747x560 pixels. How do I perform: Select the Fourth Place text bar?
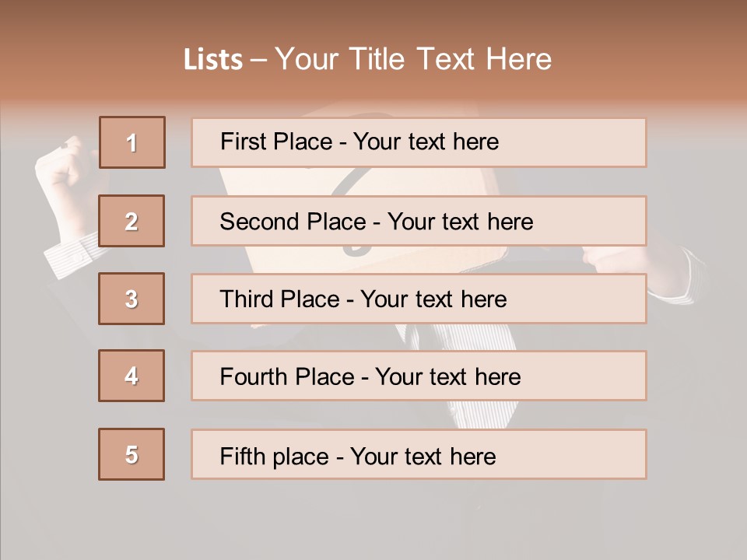click(x=419, y=376)
